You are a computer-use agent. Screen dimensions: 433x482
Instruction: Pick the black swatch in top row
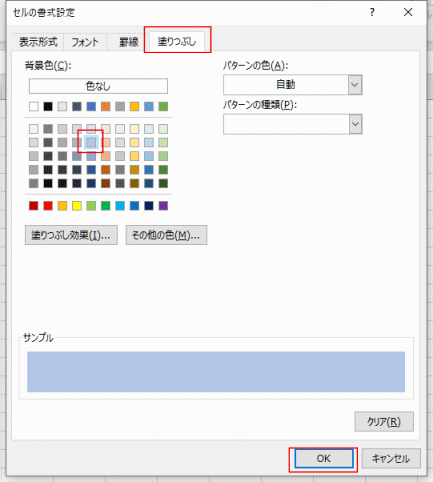coord(48,106)
